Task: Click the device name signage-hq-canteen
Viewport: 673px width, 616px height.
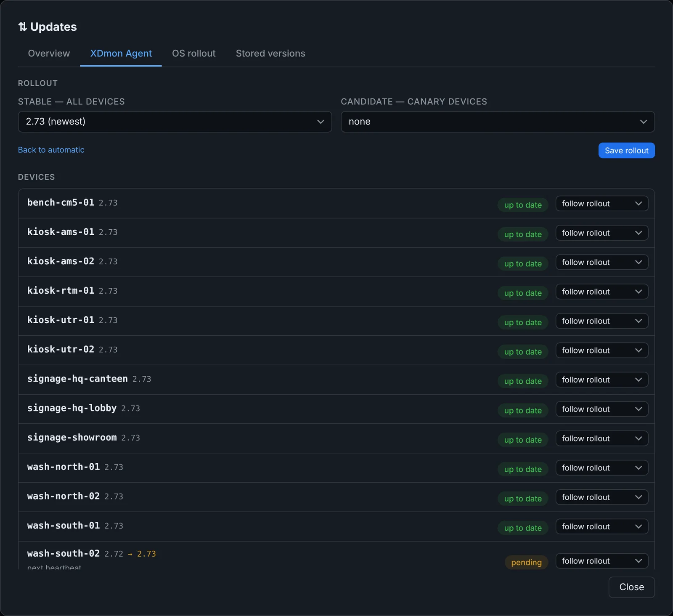Action: [x=77, y=379]
